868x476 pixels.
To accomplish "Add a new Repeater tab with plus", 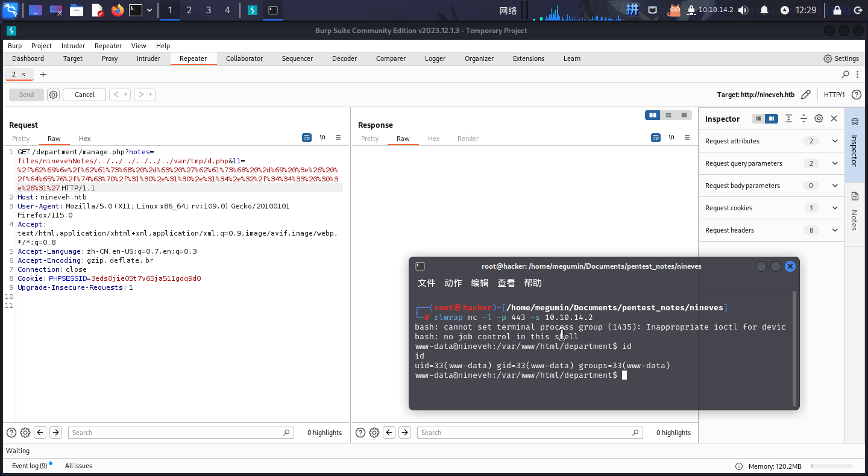I will click(x=43, y=74).
